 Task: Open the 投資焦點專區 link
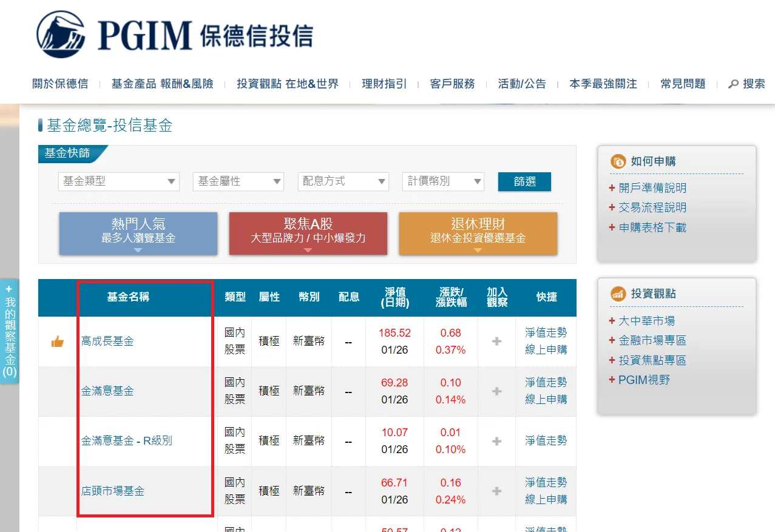(x=652, y=360)
